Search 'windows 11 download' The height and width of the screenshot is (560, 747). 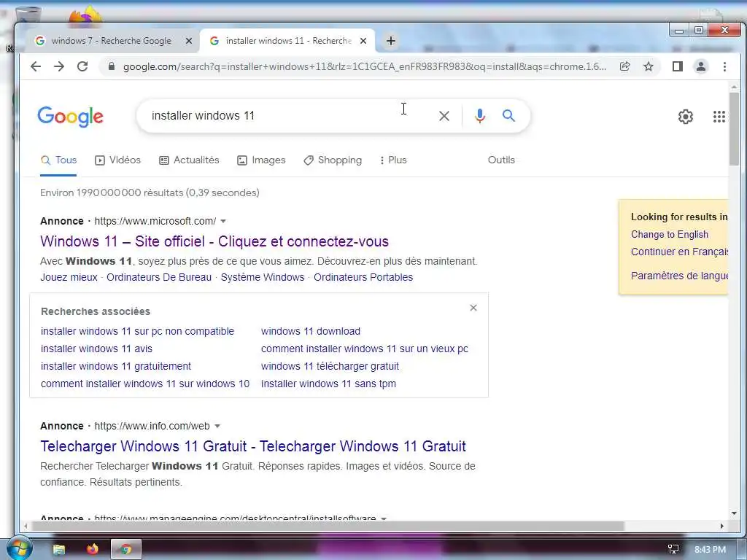click(x=311, y=332)
